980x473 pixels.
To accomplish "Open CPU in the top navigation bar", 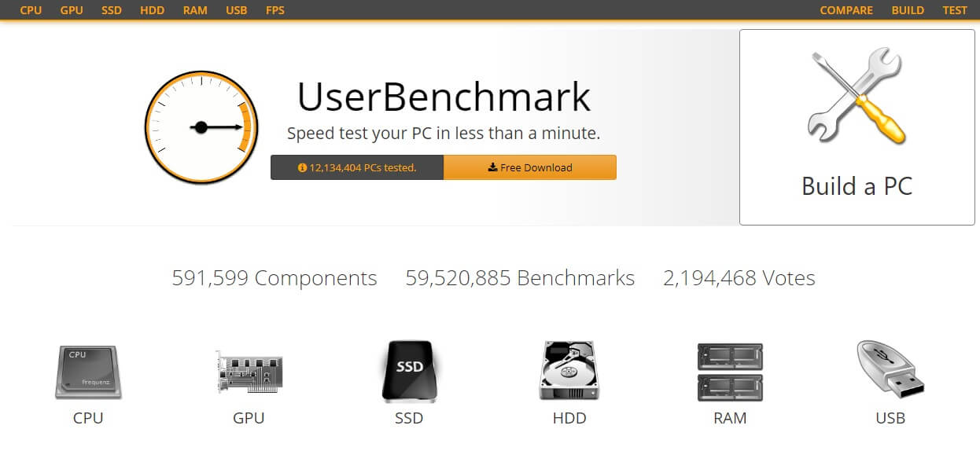I will (31, 10).
